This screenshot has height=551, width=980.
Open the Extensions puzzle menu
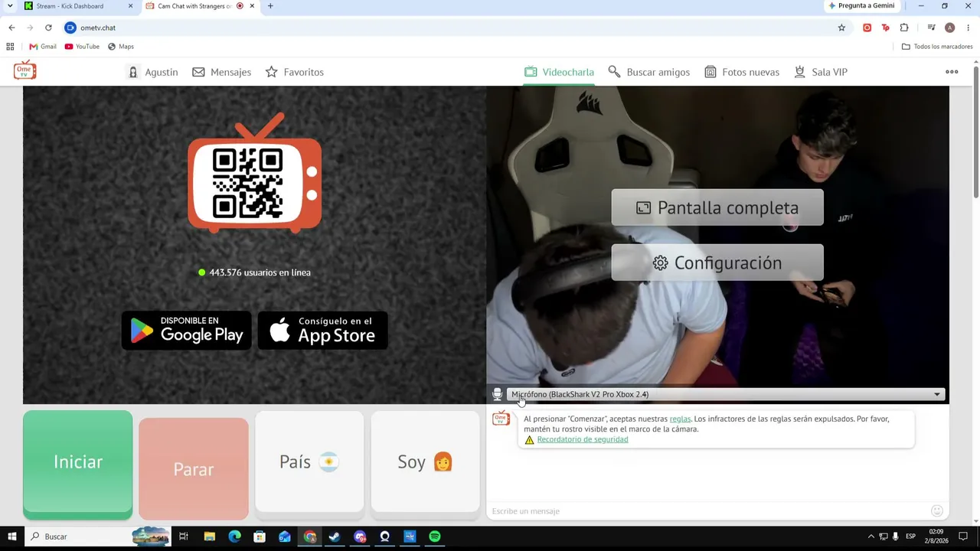tap(904, 28)
